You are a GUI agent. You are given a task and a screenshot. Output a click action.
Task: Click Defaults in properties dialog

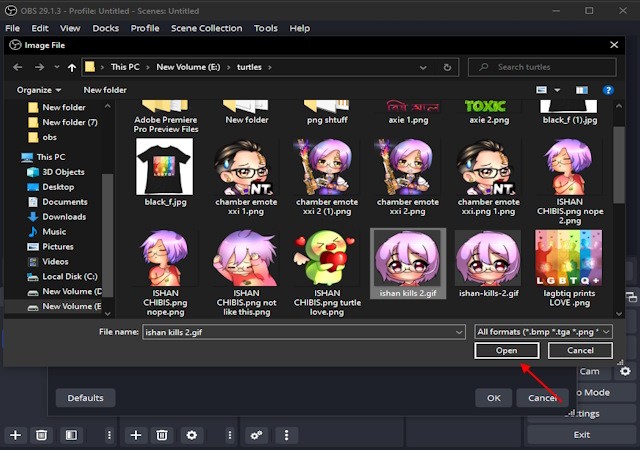(x=85, y=398)
